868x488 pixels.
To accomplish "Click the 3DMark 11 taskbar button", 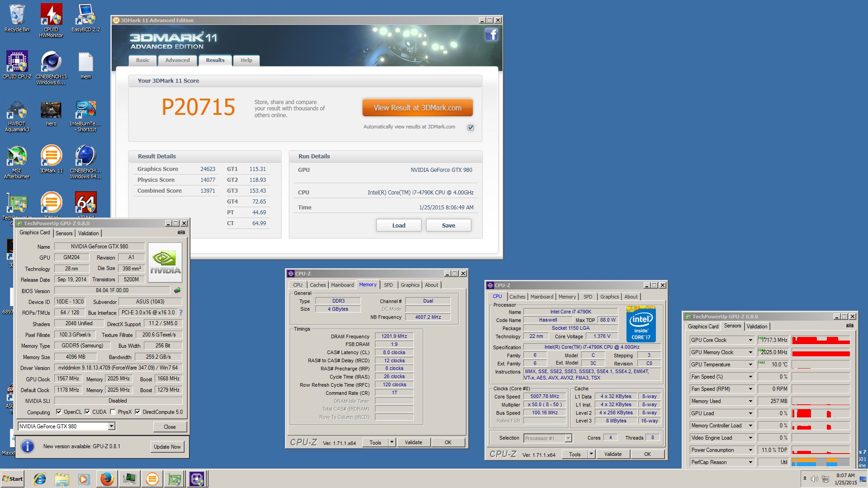I will 152,479.
